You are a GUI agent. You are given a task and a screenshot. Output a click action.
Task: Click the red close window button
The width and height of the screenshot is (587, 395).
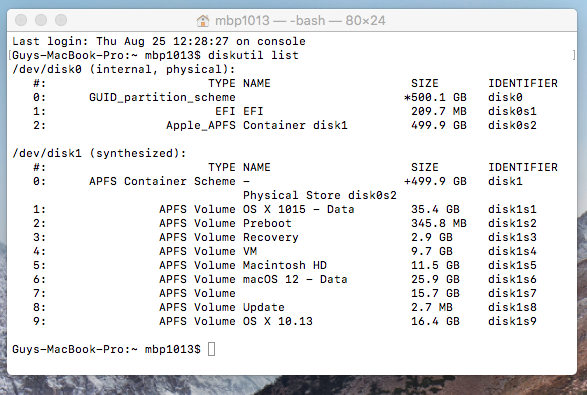(21, 20)
